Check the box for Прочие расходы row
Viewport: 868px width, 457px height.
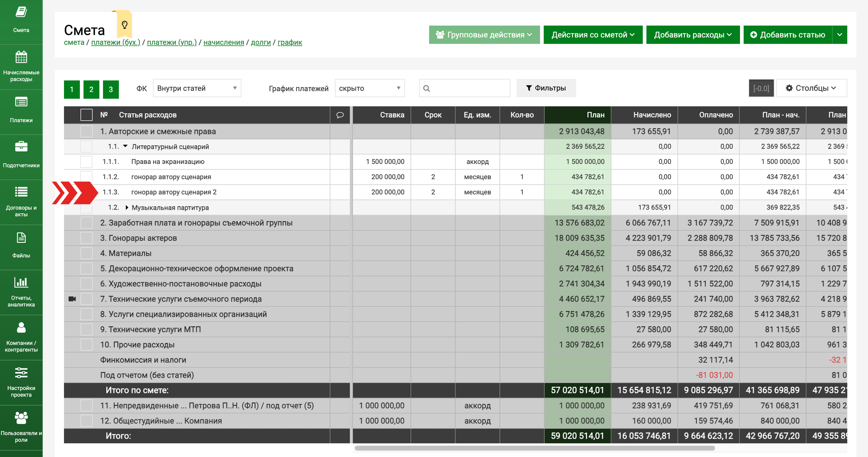tap(87, 345)
